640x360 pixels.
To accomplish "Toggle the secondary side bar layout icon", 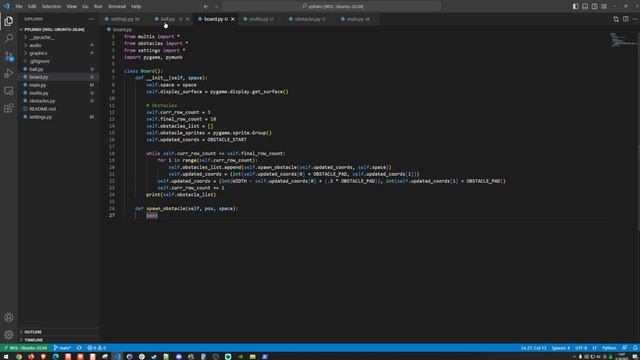I will [x=594, y=7].
